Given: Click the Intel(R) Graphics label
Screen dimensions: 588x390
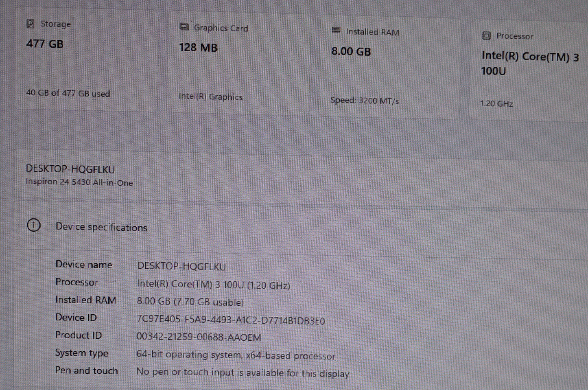Looking at the screenshot, I should point(210,97).
